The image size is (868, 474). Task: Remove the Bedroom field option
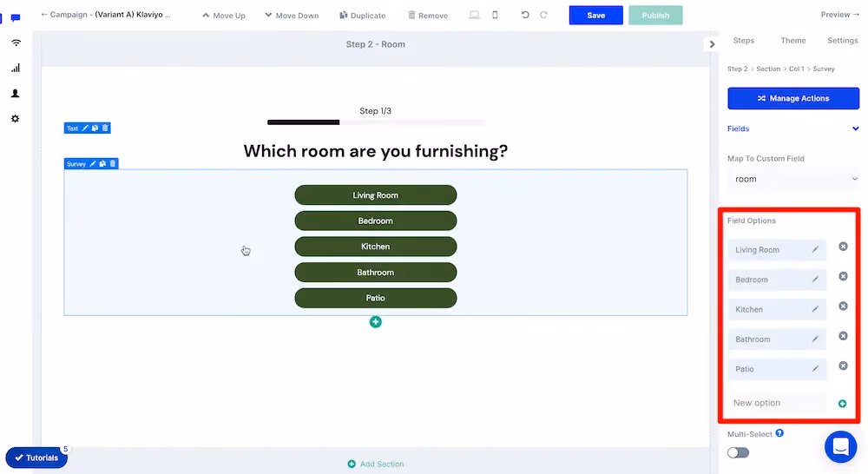tap(843, 276)
